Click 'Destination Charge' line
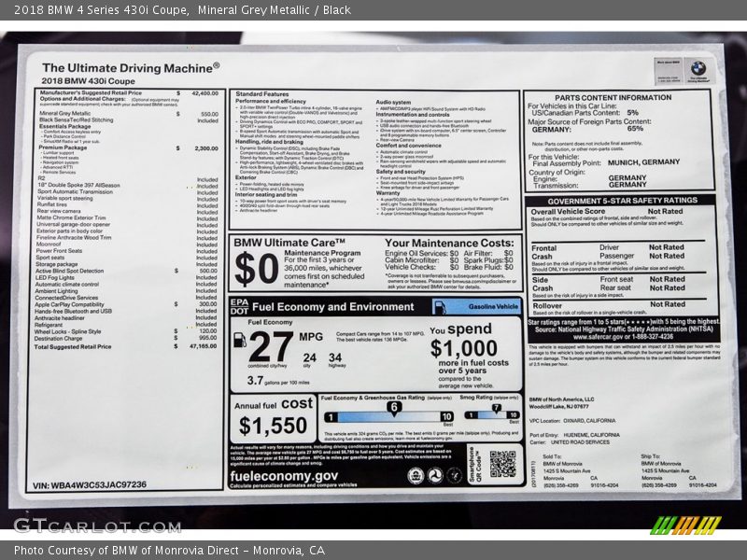 pyautogui.click(x=58, y=338)
